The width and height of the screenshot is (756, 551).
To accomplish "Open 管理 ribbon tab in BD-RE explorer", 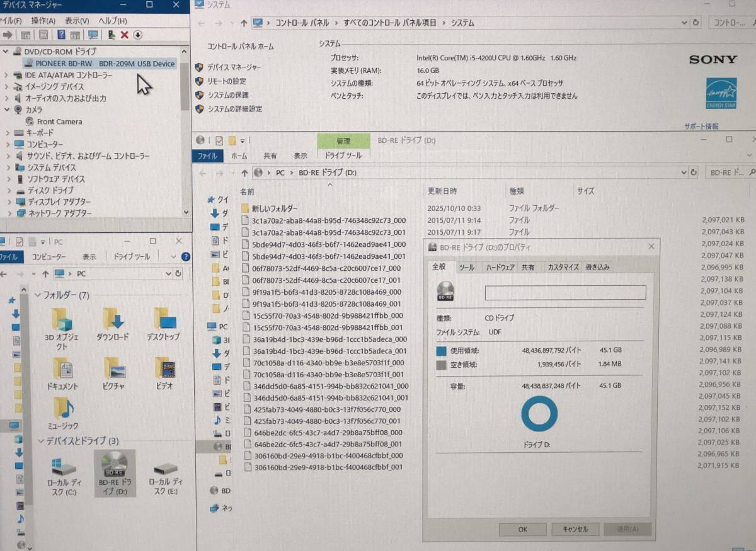I will pos(343,142).
